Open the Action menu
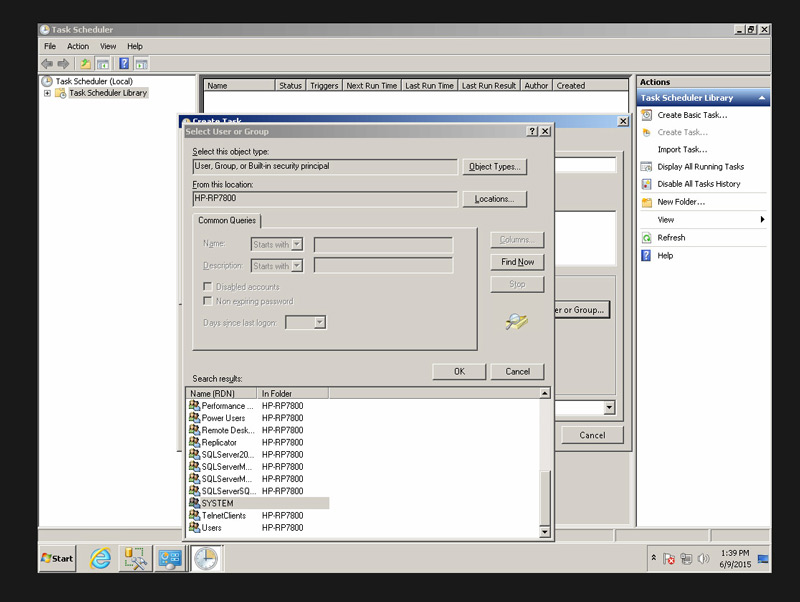The height and width of the screenshot is (602, 800). pos(78,46)
